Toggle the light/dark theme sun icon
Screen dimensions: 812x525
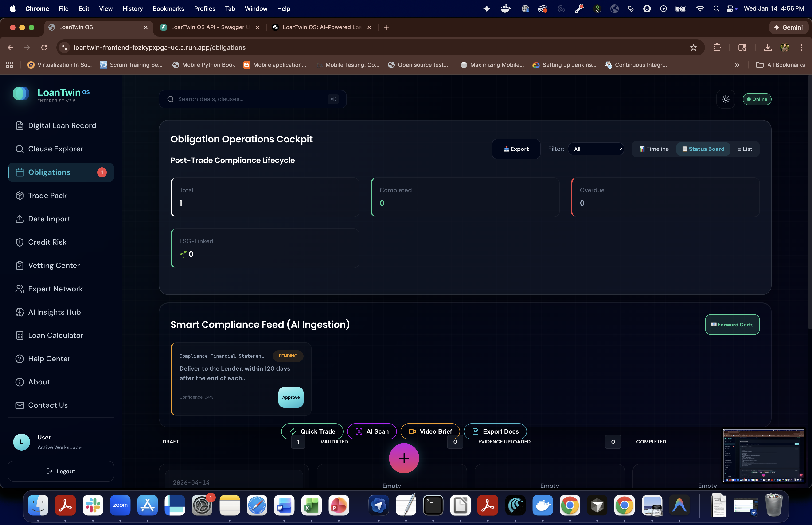tap(726, 99)
